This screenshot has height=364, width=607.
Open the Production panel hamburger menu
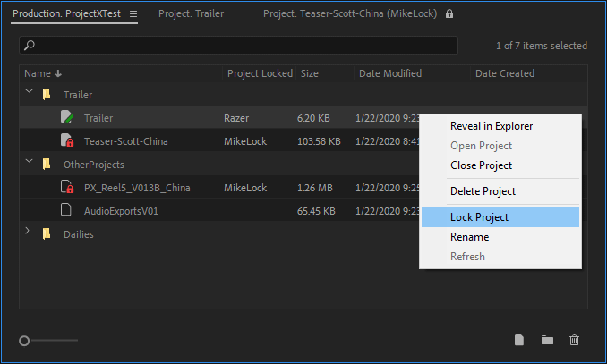pyautogui.click(x=133, y=14)
